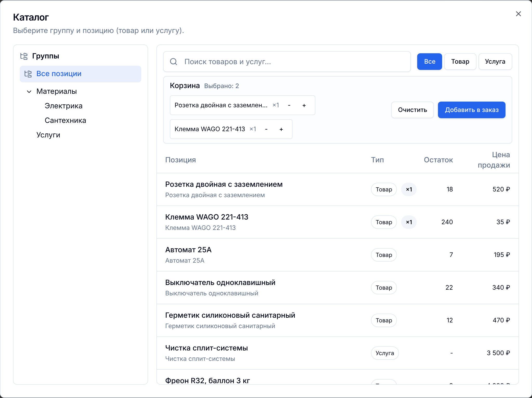This screenshot has height=398, width=532.
Task: Select row Герметик силиконовый санитарный
Action: coord(338,320)
